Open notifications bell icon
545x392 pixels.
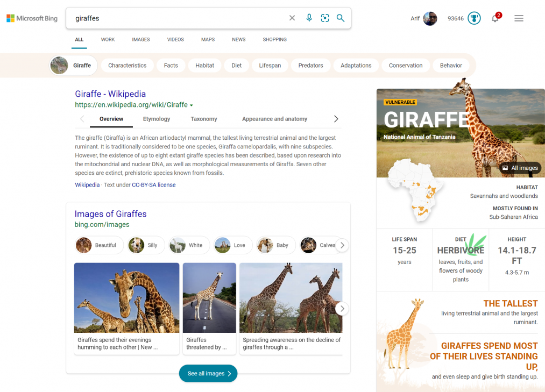[x=496, y=18]
